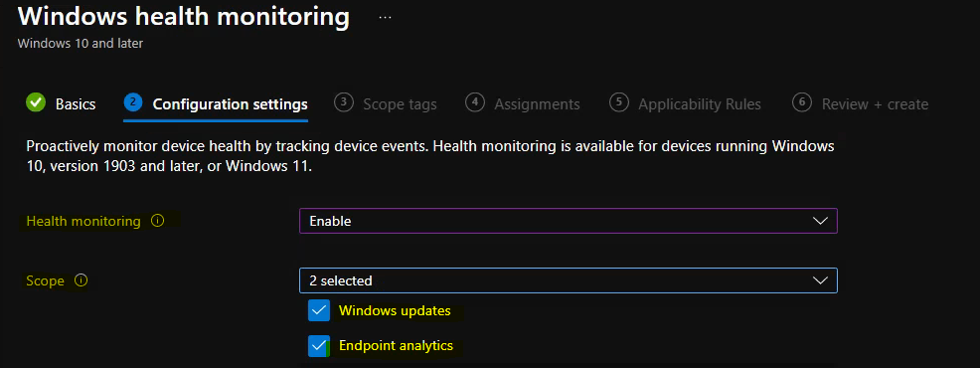Click the step 4 circle icon
980x368 pixels.
coord(475,102)
